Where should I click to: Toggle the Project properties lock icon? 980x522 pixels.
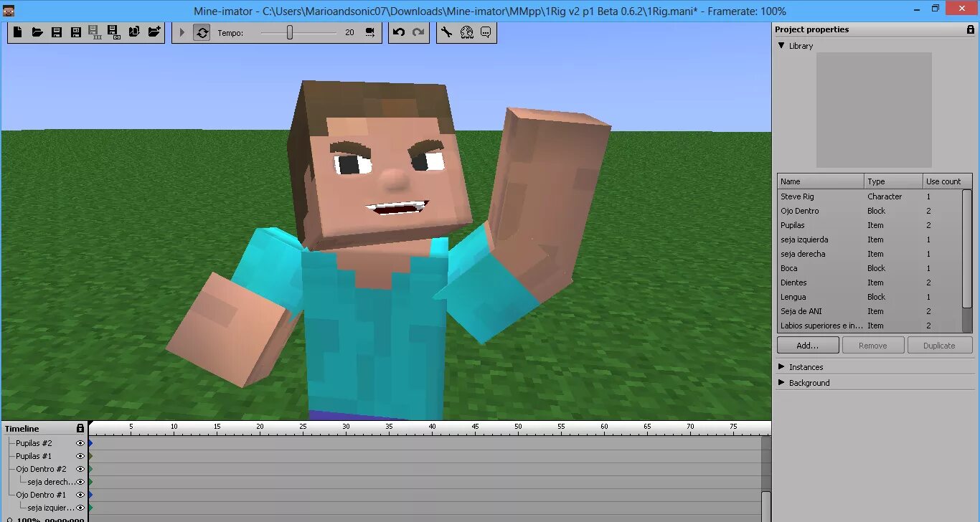pyautogui.click(x=971, y=29)
